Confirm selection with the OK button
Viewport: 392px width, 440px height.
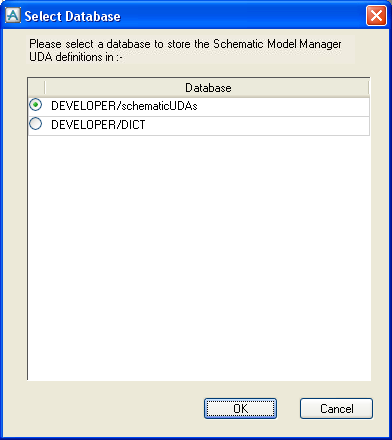[240, 409]
